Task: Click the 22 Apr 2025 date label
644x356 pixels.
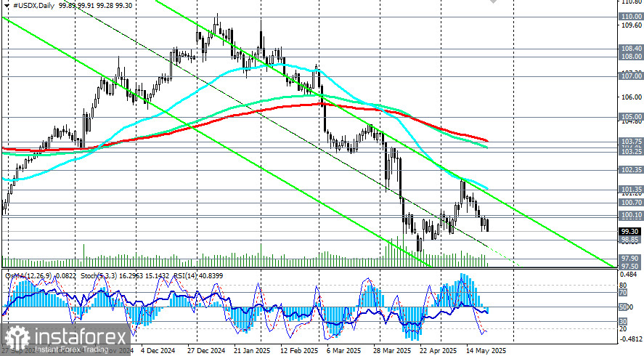Action: [438, 351]
